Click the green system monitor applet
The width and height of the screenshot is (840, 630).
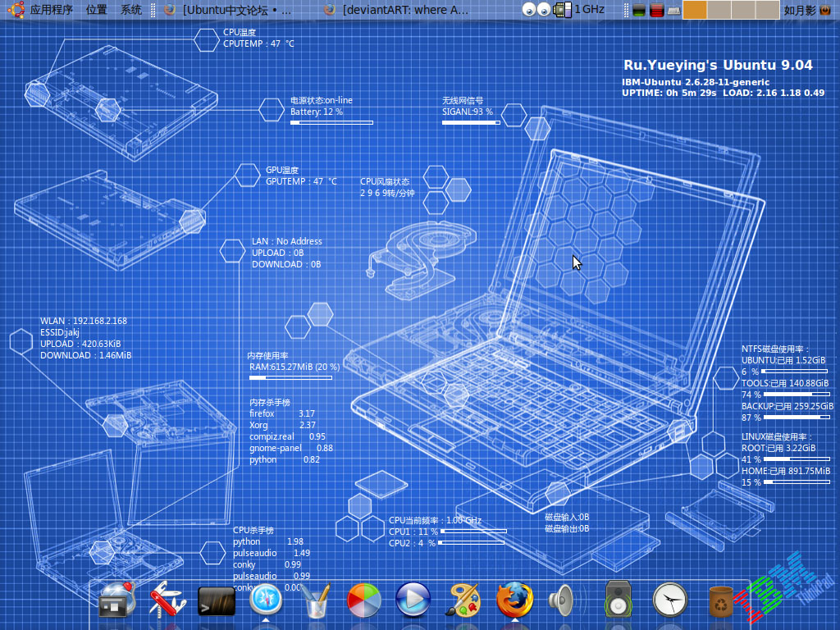tap(639, 10)
